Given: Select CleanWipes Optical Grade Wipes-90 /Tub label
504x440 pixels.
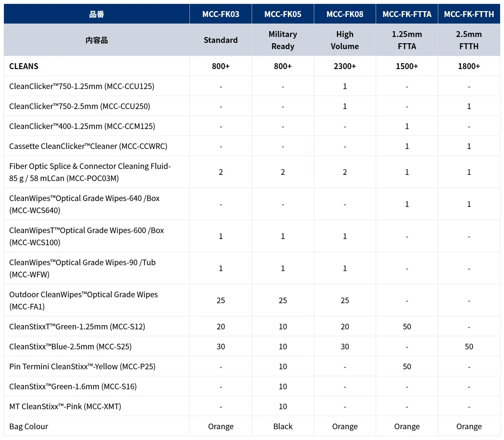Looking at the screenshot, I should [82, 268].
